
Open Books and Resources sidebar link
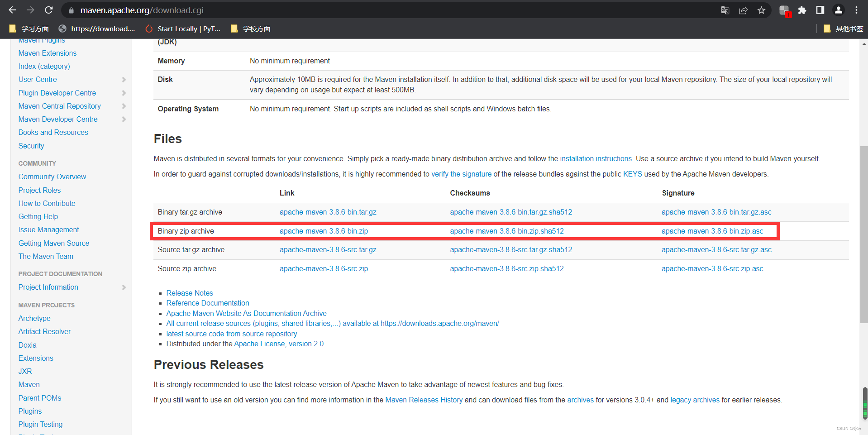[x=53, y=132]
